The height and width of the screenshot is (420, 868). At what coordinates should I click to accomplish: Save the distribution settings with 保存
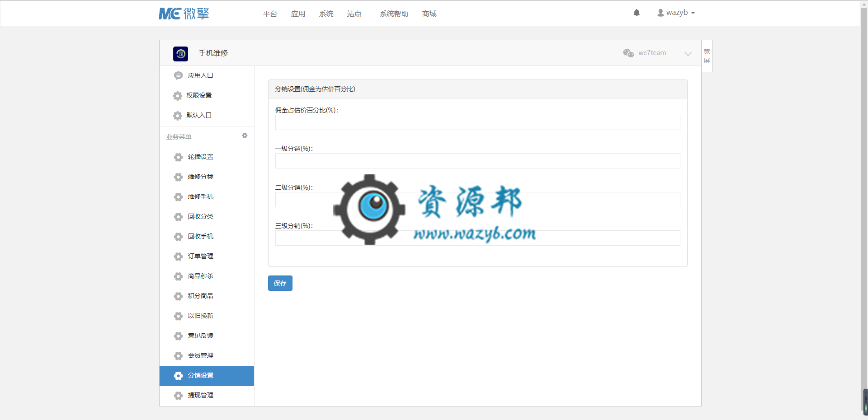pos(280,283)
